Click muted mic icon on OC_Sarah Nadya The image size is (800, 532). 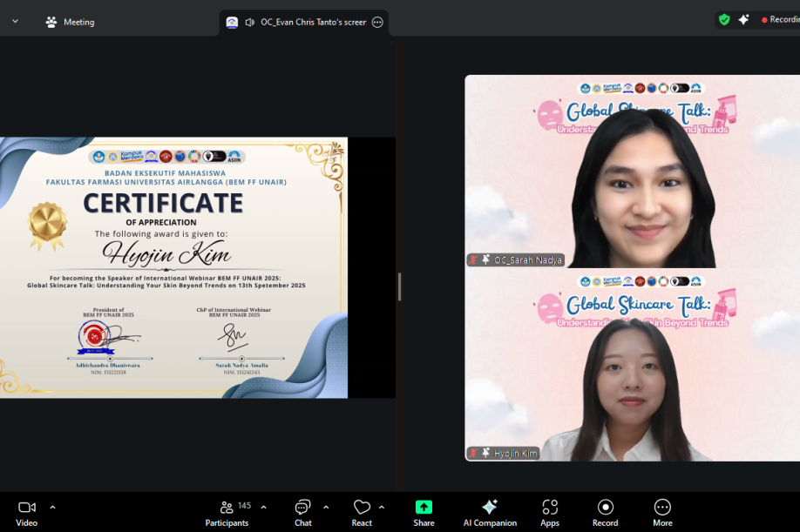click(x=473, y=259)
